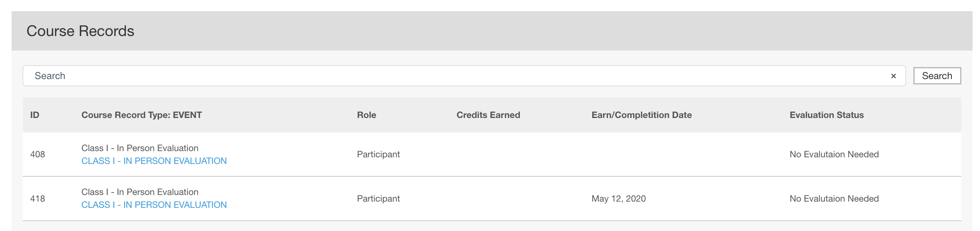
Task: Click the Search button
Action: click(x=937, y=76)
